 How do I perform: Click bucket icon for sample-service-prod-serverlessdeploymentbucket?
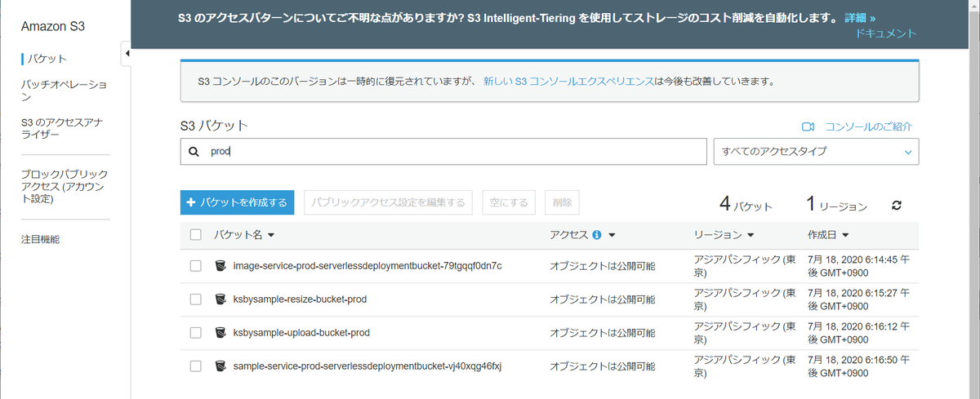pyautogui.click(x=220, y=366)
